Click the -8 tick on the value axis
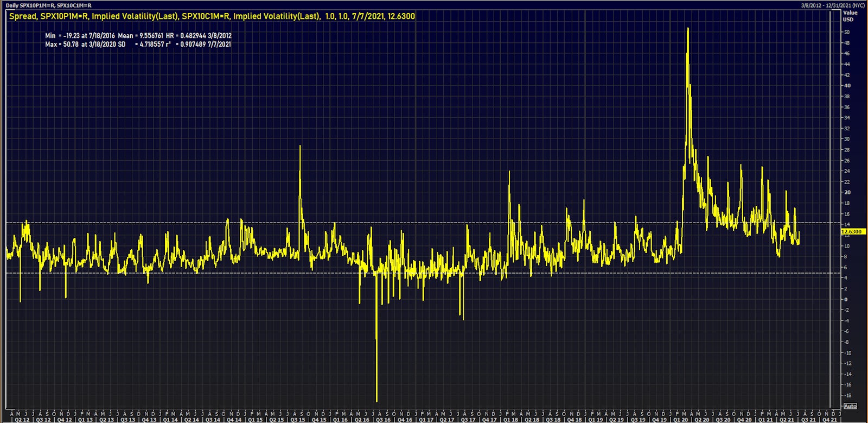The height and width of the screenshot is (423, 868). tap(846, 342)
